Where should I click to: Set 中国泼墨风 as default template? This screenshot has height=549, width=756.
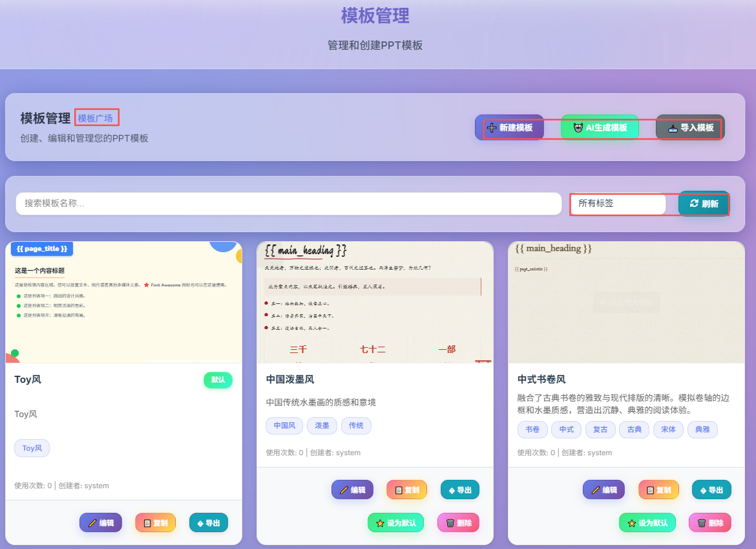pyautogui.click(x=396, y=523)
